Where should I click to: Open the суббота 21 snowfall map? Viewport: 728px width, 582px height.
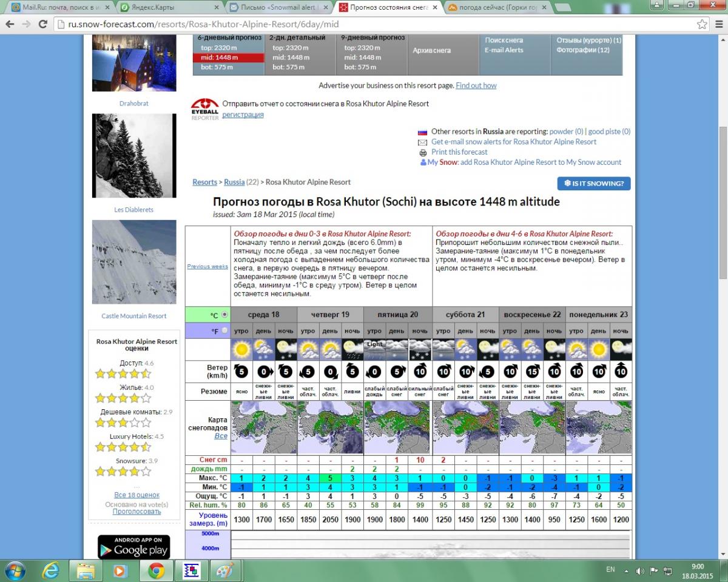[x=465, y=427]
